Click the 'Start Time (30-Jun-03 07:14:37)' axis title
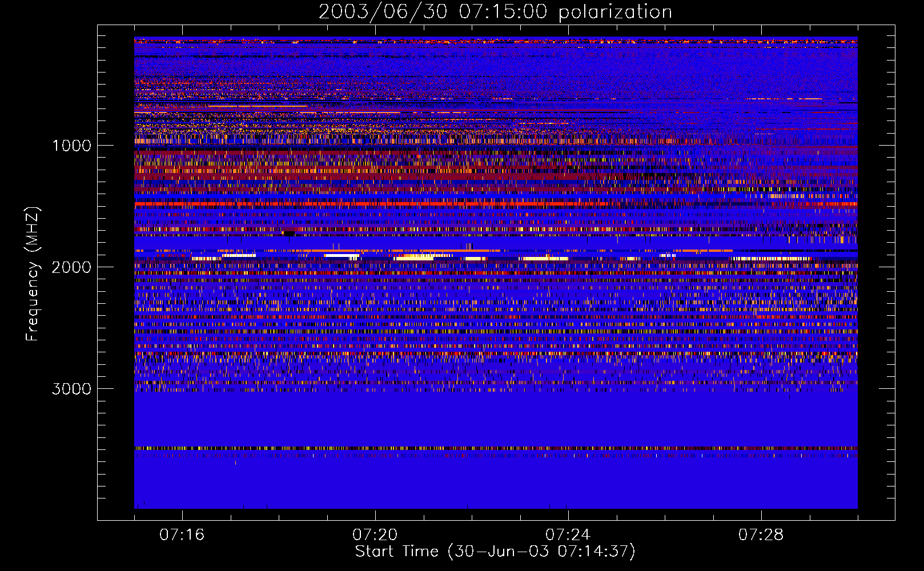Screen dimensions: 924x571 pos(495,552)
